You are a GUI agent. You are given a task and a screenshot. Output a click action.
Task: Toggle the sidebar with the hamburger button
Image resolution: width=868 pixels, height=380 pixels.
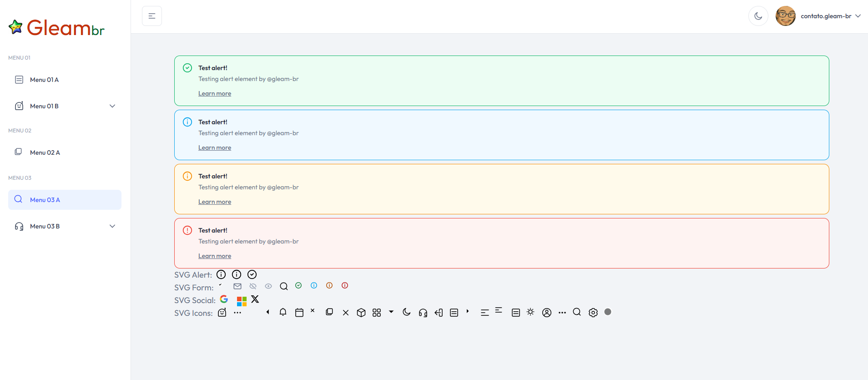(x=152, y=16)
